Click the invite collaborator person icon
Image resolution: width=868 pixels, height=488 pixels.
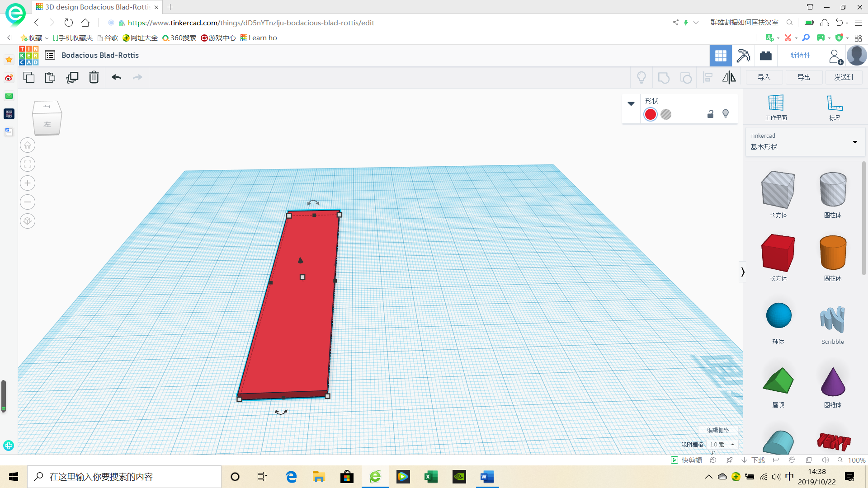click(x=835, y=56)
